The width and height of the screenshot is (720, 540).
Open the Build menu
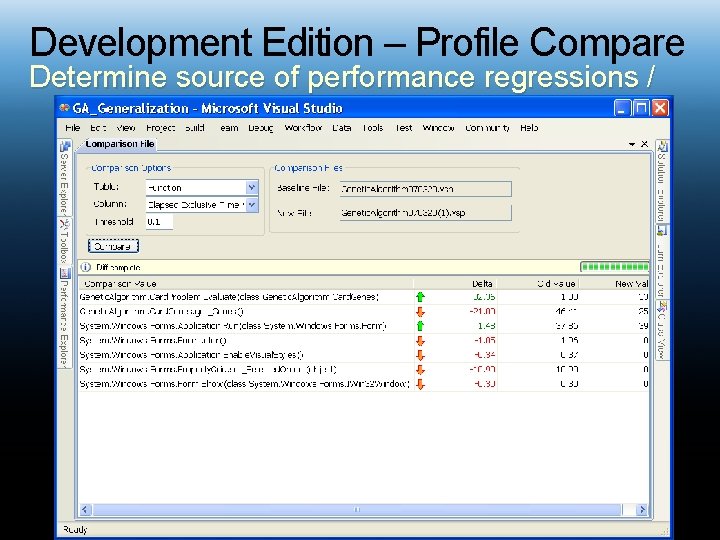(195, 128)
